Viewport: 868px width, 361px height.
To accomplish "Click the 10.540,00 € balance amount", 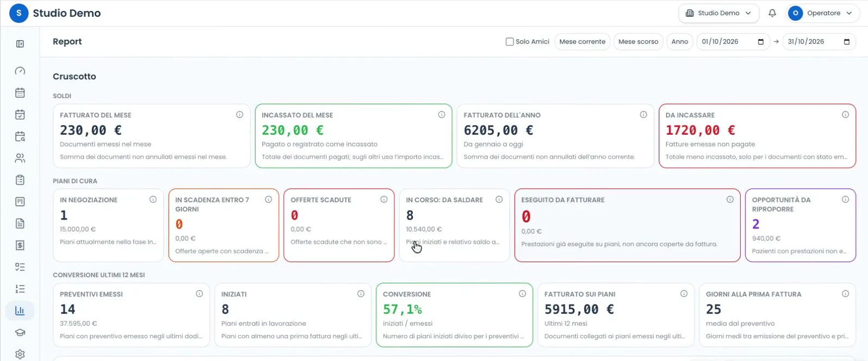I will pos(424,229).
